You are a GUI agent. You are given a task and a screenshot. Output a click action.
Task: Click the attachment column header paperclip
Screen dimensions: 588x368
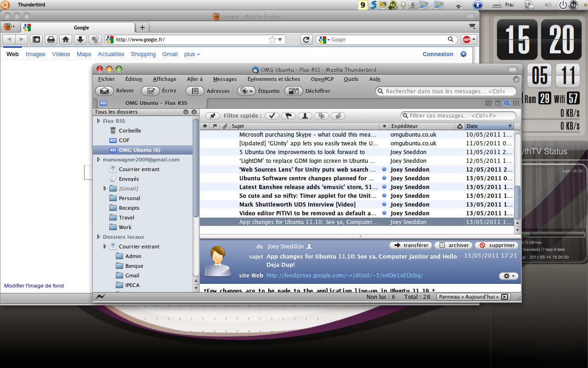(225, 126)
